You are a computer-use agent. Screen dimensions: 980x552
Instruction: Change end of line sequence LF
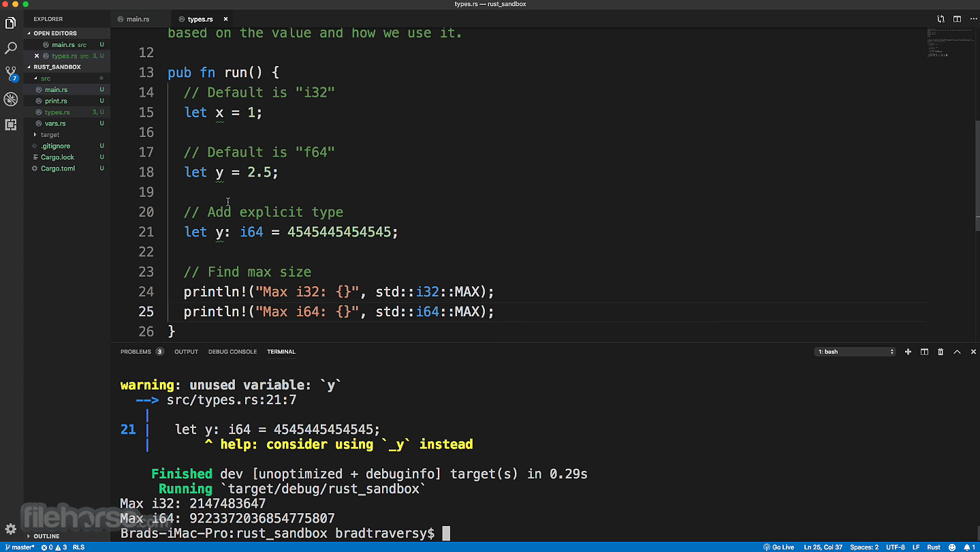coord(916,547)
